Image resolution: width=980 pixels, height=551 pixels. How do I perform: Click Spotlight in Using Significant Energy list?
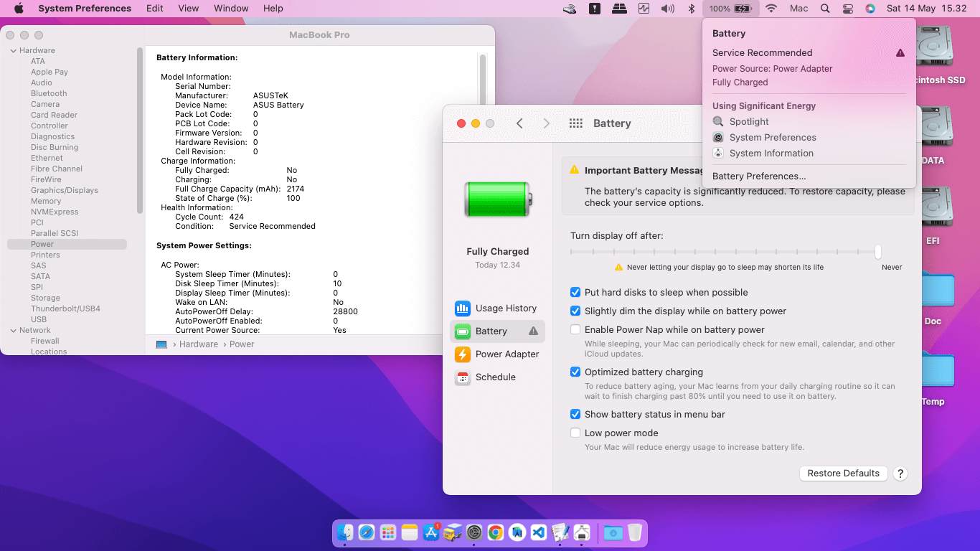(x=749, y=122)
